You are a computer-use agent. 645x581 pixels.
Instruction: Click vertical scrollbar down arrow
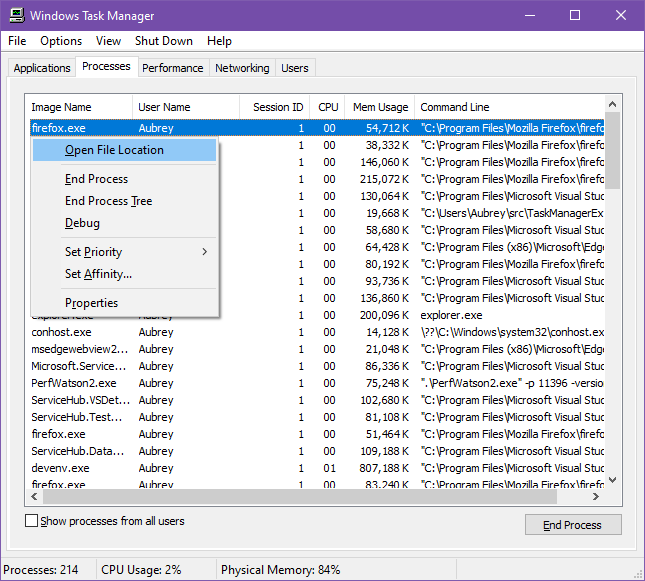(x=613, y=480)
